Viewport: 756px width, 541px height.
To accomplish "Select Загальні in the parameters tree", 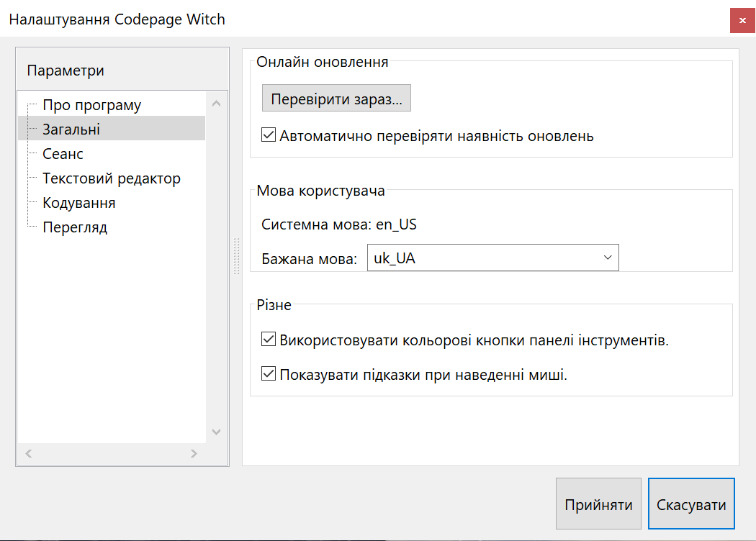I will [x=71, y=129].
